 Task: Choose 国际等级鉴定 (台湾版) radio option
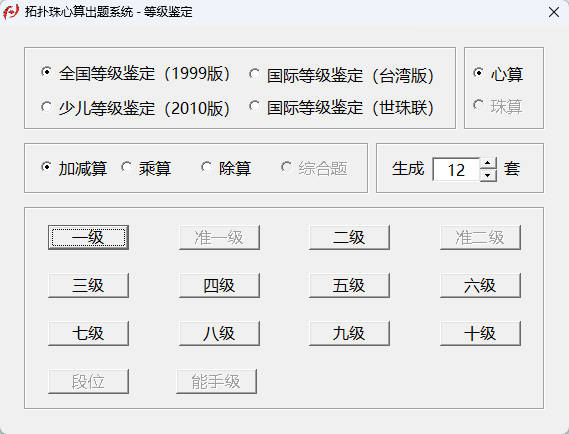(341, 75)
